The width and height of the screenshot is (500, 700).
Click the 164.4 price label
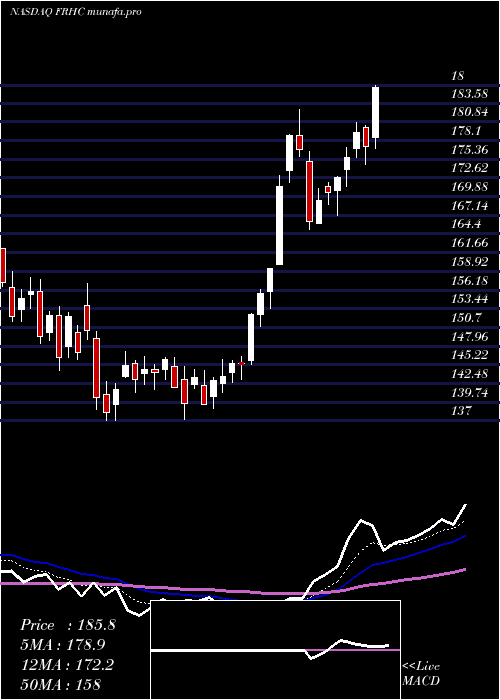click(x=466, y=225)
